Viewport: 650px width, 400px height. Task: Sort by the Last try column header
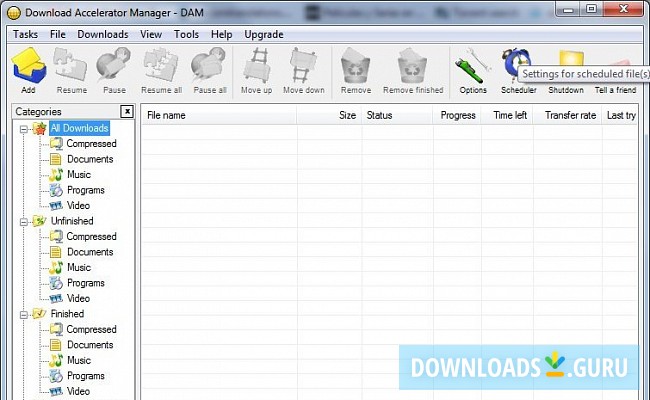click(621, 115)
